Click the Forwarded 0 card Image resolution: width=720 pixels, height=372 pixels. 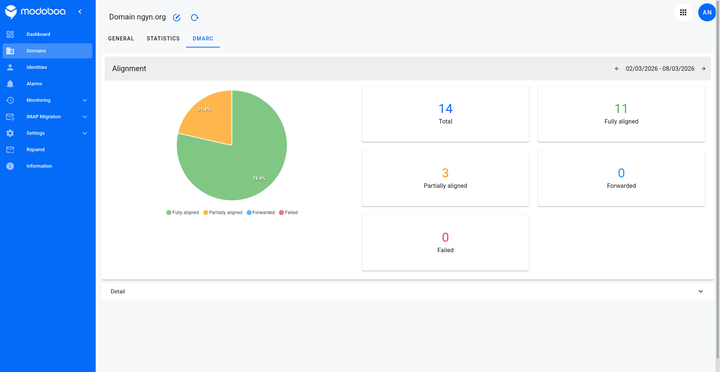(621, 179)
